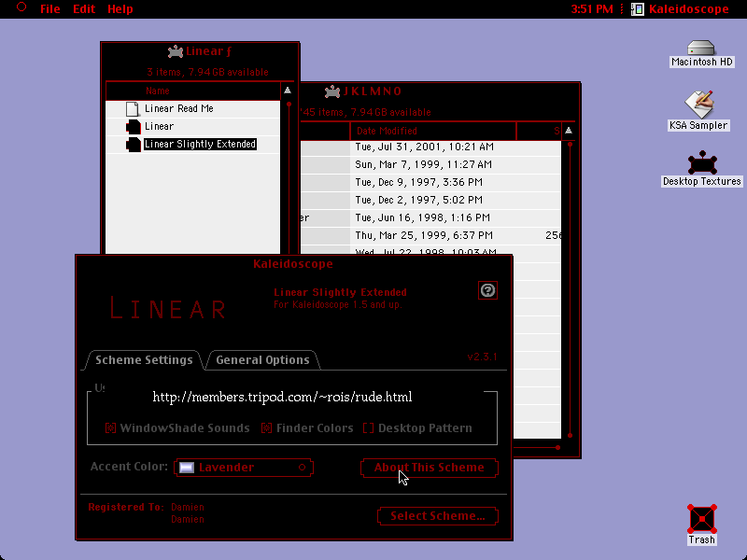Image resolution: width=747 pixels, height=560 pixels.
Task: Click the Trash icon on the desktop
Action: tap(702, 519)
